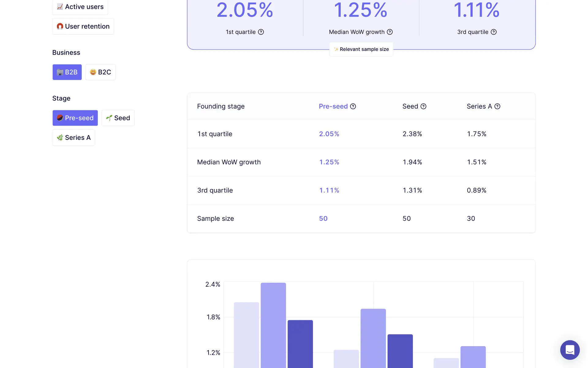Viewport: 588px width, 368px height.
Task: Click sparkle icon on Relevant sample size
Action: point(336,49)
